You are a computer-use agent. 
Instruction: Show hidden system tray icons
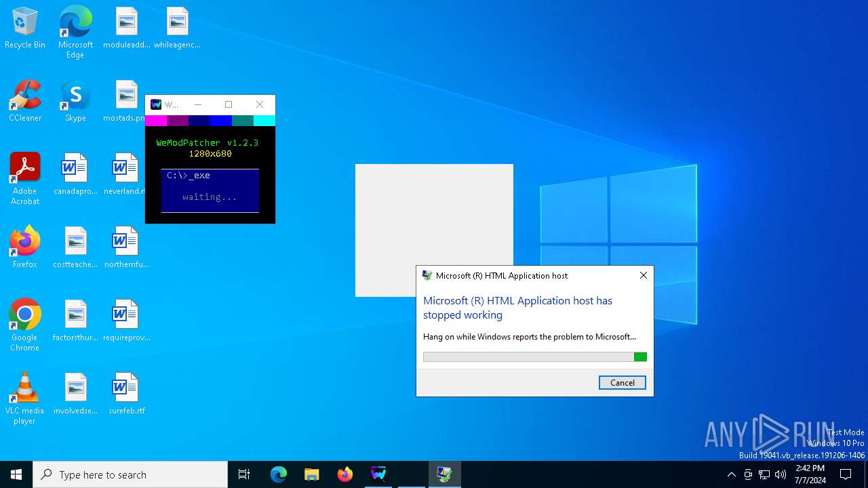pos(731,474)
